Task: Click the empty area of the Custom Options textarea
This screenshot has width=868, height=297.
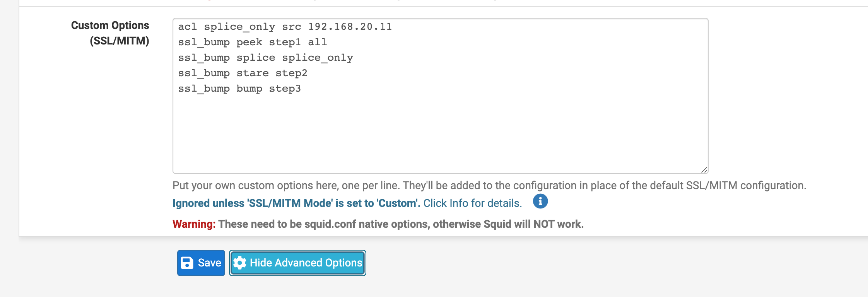Action: 440,131
